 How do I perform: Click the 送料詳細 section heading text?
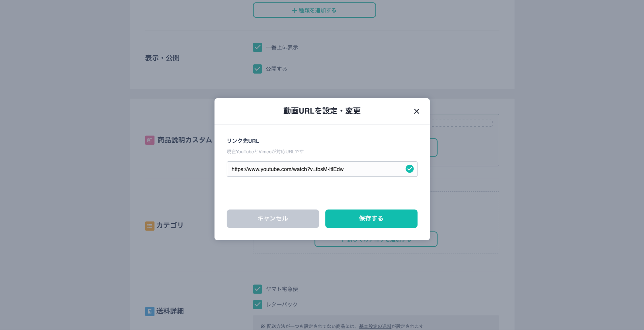(x=170, y=311)
